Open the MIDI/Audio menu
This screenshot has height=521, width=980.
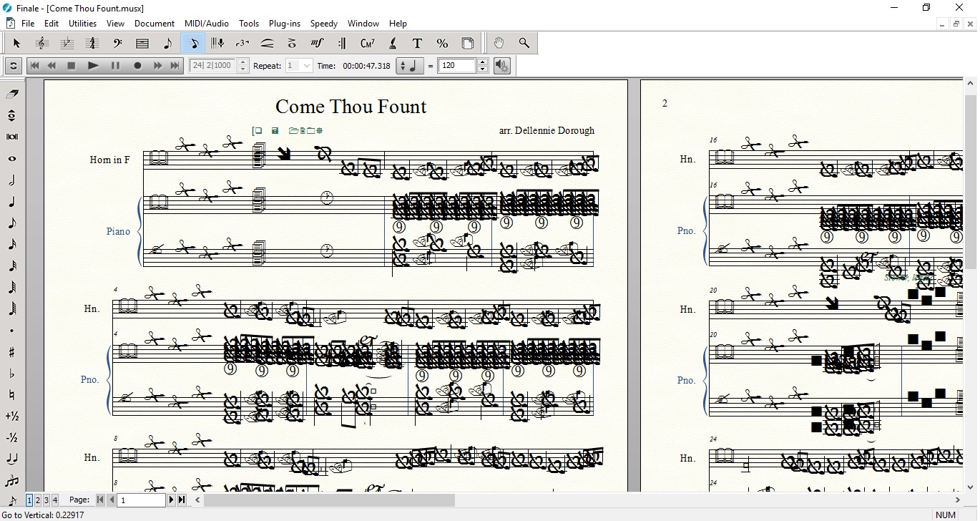[207, 24]
